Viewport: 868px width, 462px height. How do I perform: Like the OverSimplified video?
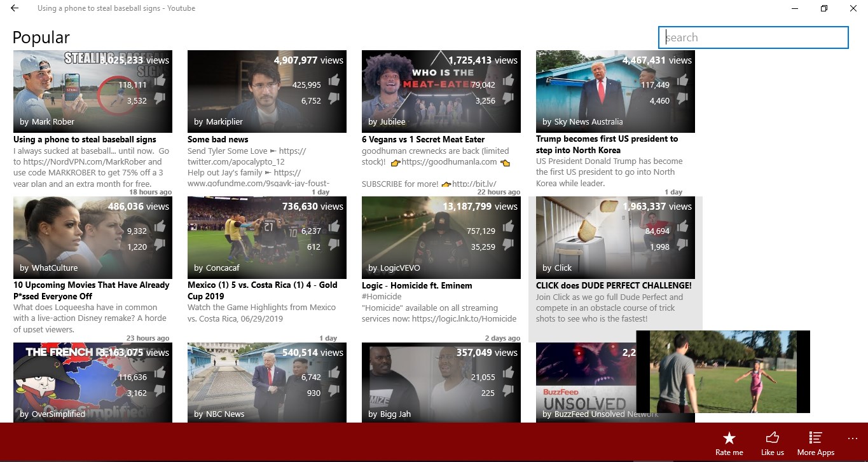160,373
